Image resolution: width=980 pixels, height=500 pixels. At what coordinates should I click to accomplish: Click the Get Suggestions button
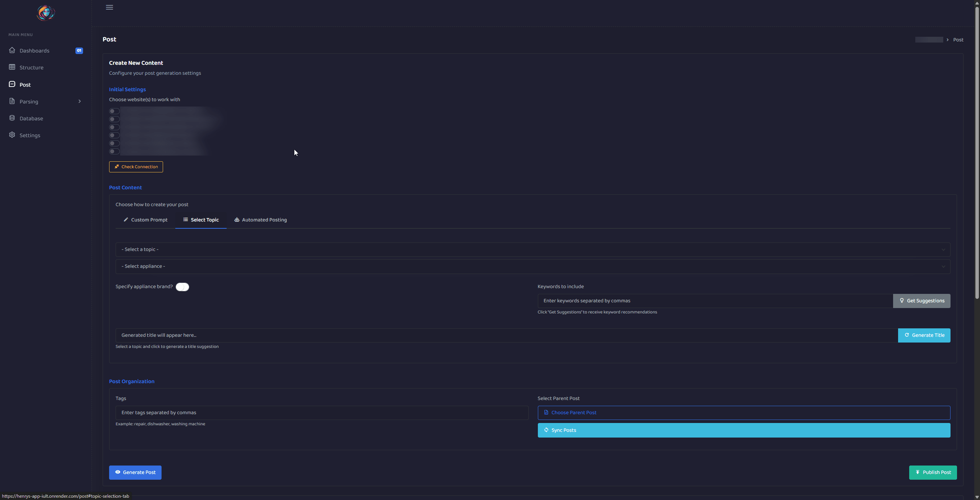coord(922,301)
